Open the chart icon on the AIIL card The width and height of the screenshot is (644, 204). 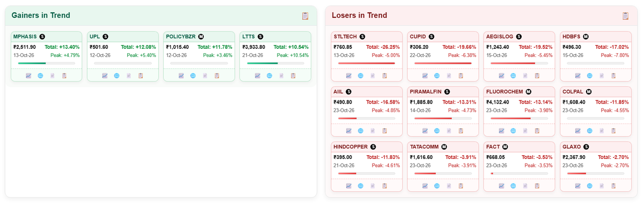point(349,130)
